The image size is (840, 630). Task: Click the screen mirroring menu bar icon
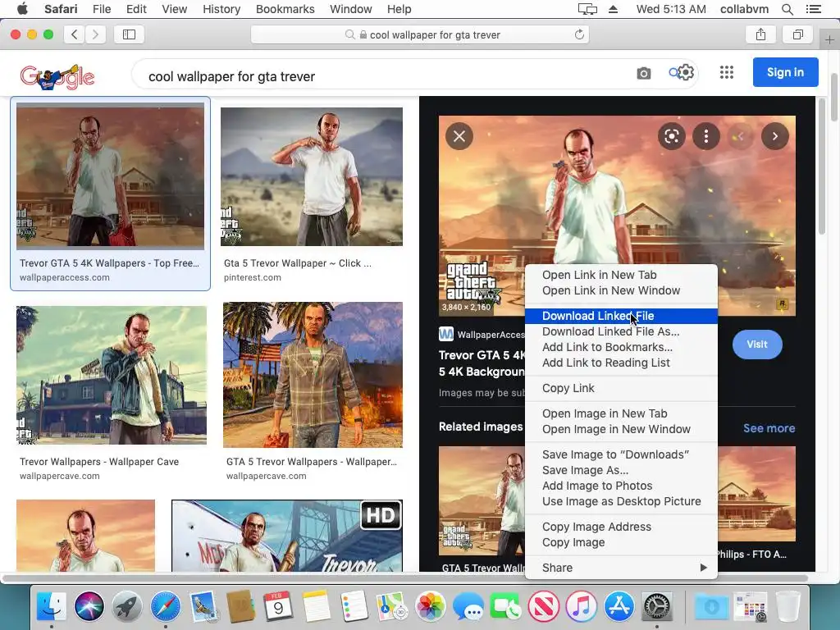(587, 9)
